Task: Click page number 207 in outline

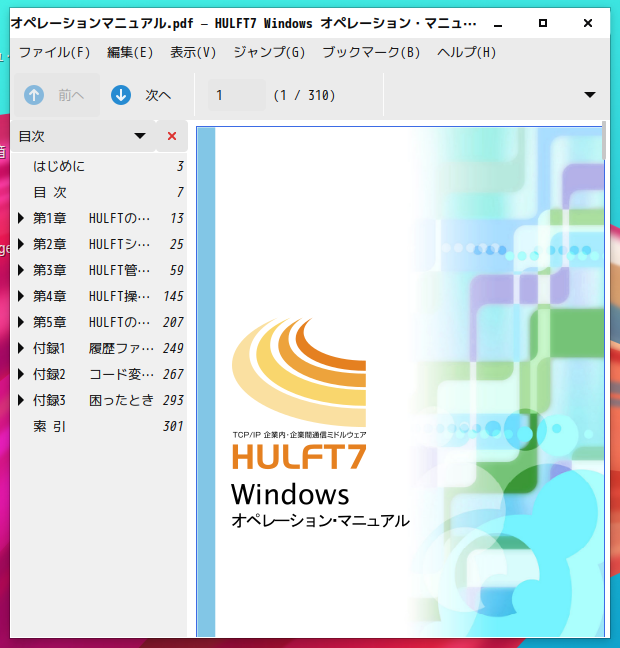Action: [173, 322]
